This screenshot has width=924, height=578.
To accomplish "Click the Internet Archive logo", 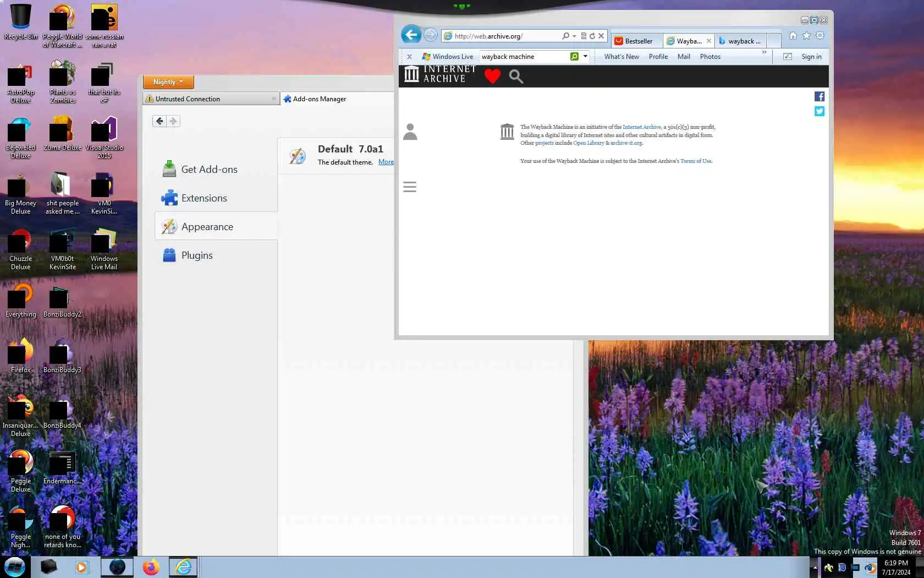I will click(440, 74).
